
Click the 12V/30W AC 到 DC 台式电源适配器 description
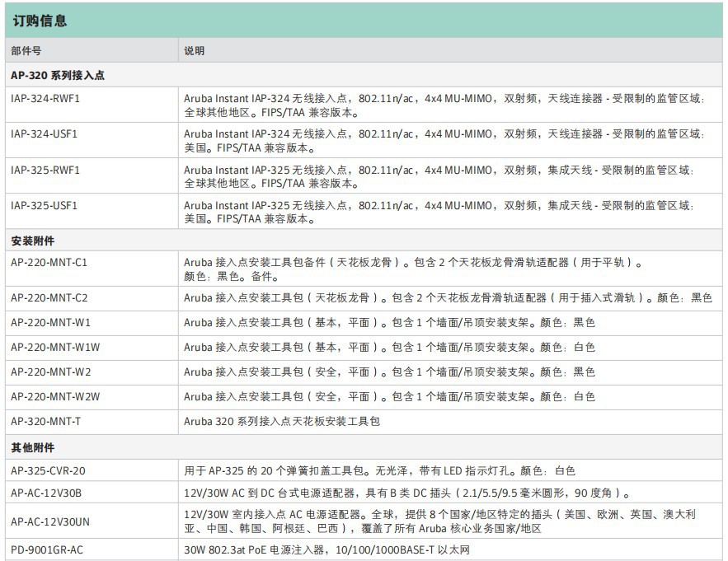[x=407, y=493]
